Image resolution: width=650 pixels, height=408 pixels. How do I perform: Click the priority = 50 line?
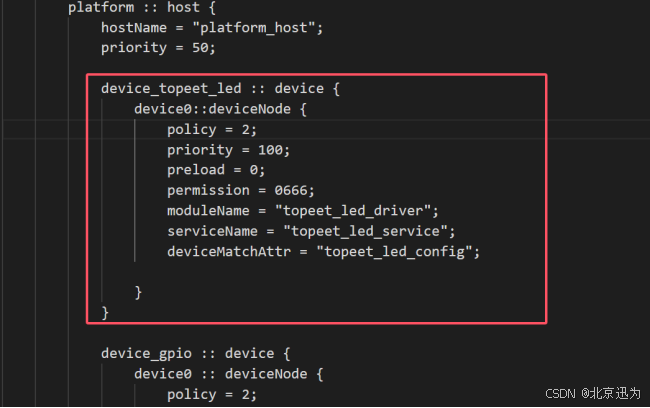[x=158, y=47]
